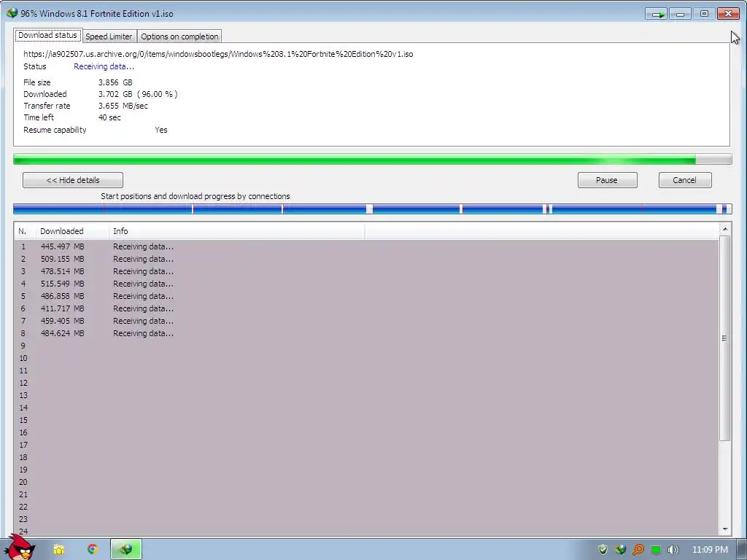
Task: Select connection row with 459.405 MB
Action: click(366, 321)
